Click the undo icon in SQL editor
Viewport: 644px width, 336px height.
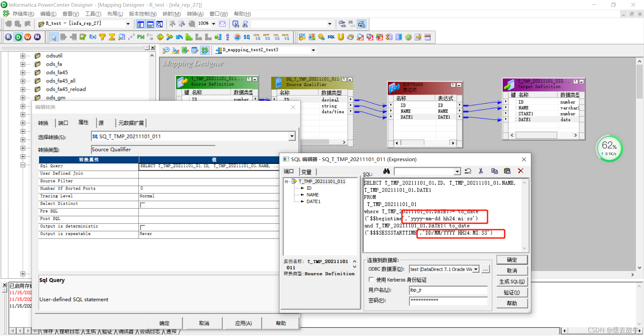(468, 171)
